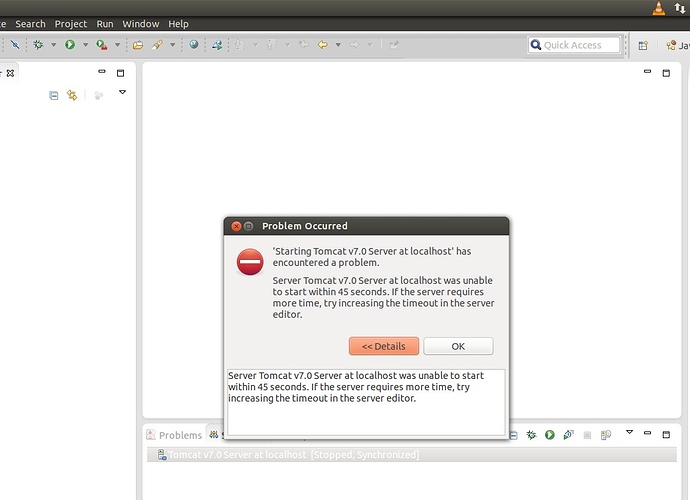Minimize the bottom Servers panel
Viewport: 690px width, 500px height.
click(x=647, y=433)
